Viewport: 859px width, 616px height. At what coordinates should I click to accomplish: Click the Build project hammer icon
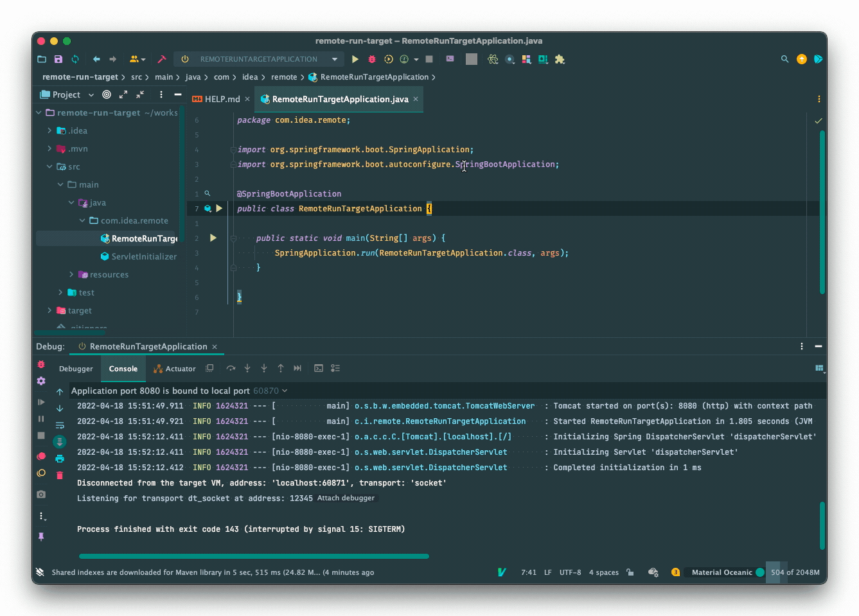[x=162, y=59]
